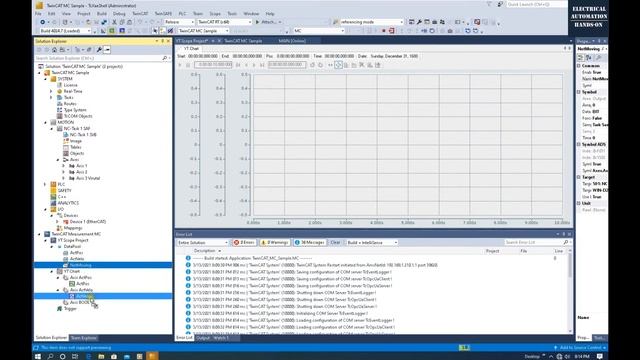Collapse the MOTION tree node
The width and height of the screenshot is (640, 360).
pyautogui.click(x=45, y=122)
